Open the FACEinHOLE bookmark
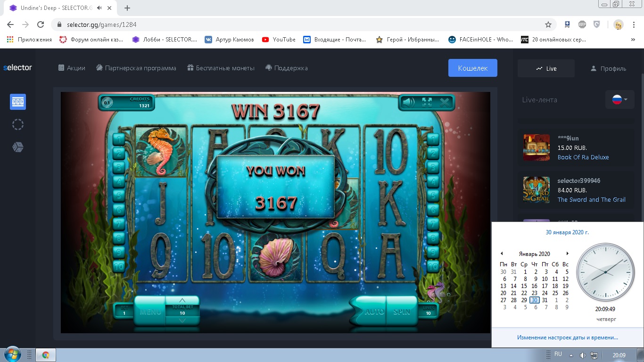 (x=480, y=40)
